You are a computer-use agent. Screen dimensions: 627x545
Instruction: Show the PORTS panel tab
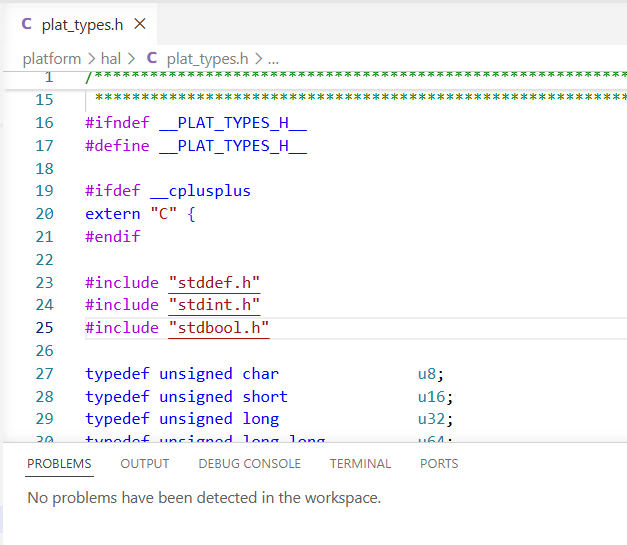439,463
